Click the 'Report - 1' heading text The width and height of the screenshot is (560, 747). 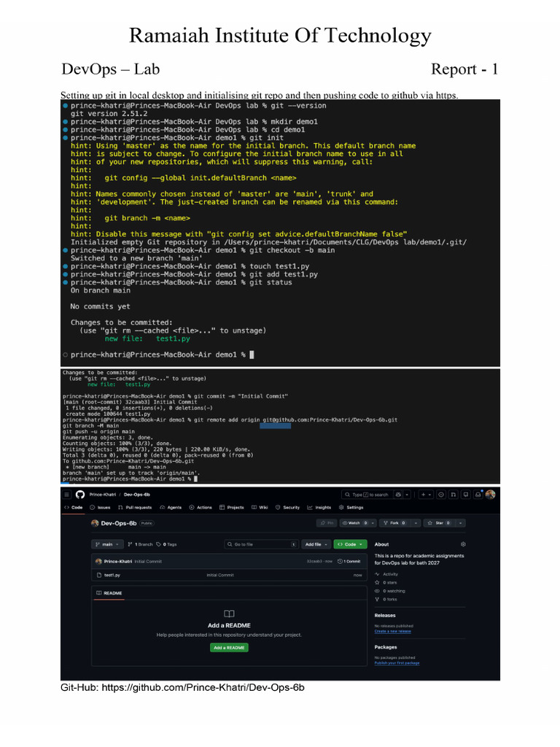pos(464,69)
